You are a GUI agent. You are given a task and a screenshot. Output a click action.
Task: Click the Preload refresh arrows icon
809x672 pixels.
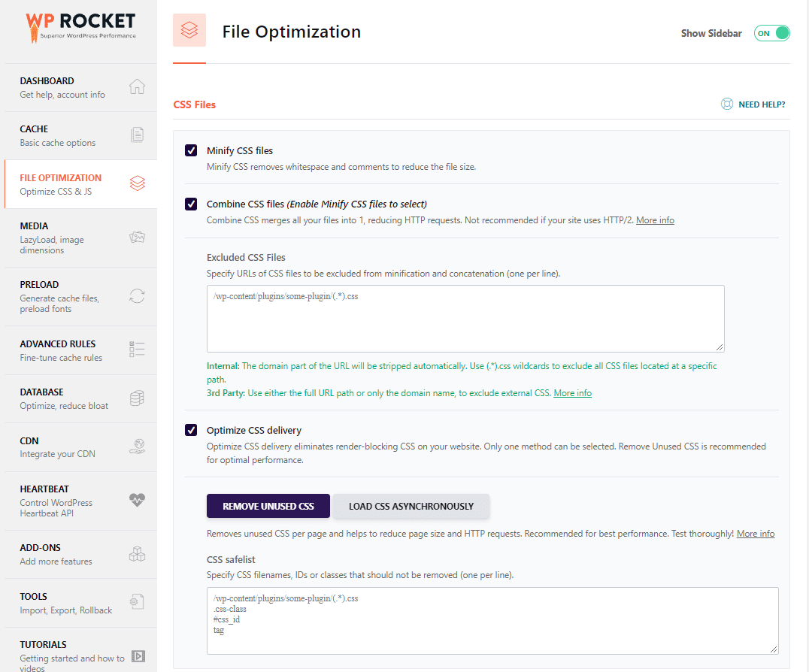click(x=137, y=296)
